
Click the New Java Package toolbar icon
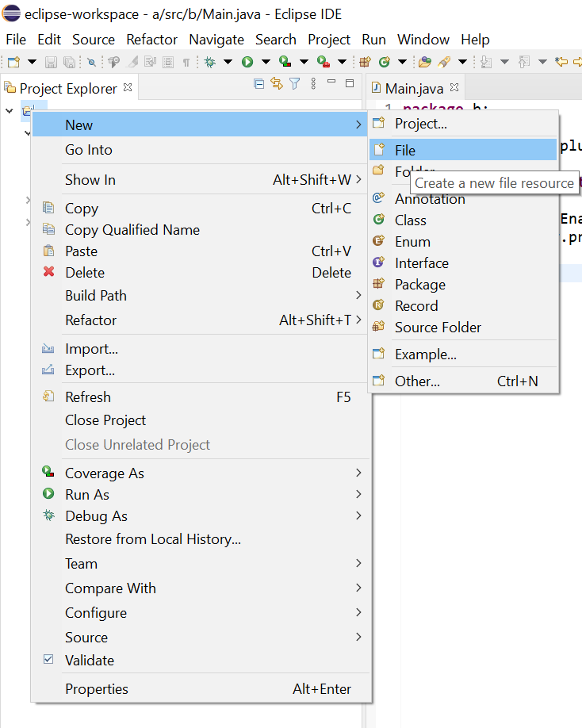pos(366,62)
